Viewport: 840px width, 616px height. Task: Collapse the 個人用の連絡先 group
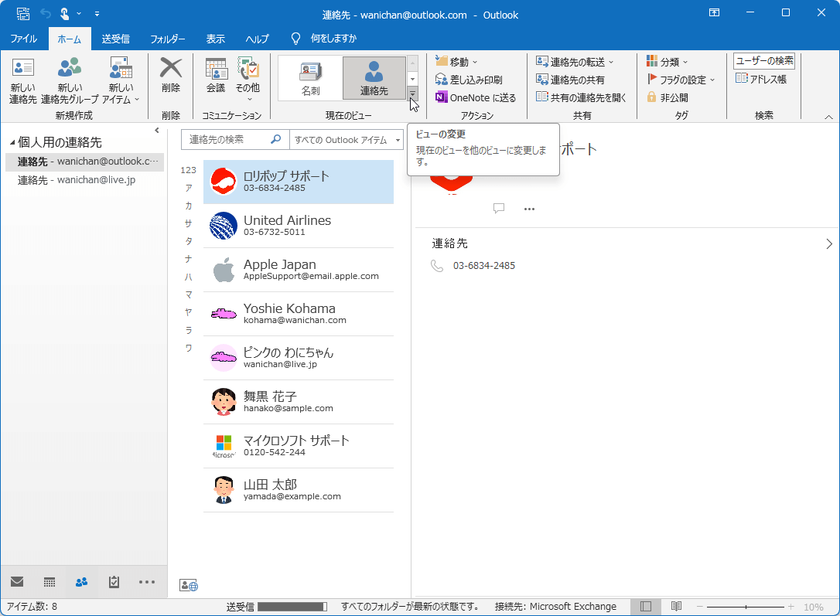point(12,142)
